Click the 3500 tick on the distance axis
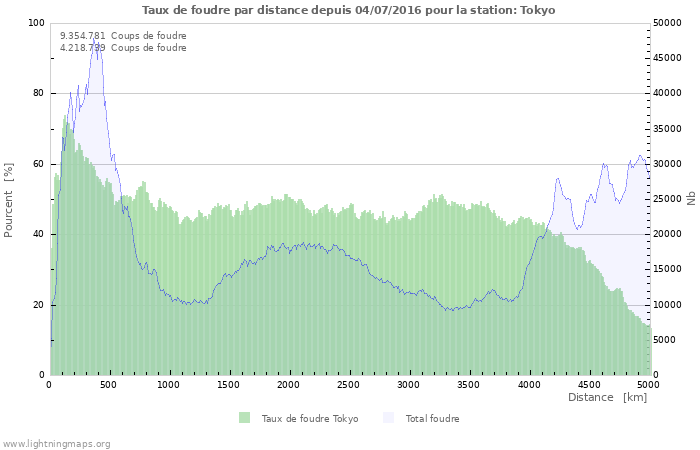Viewport: 700px width, 450px height. click(x=468, y=384)
